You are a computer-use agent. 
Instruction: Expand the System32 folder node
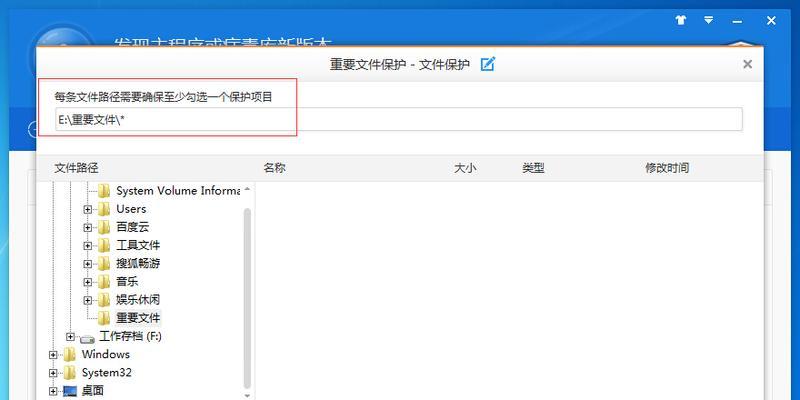click(53, 373)
